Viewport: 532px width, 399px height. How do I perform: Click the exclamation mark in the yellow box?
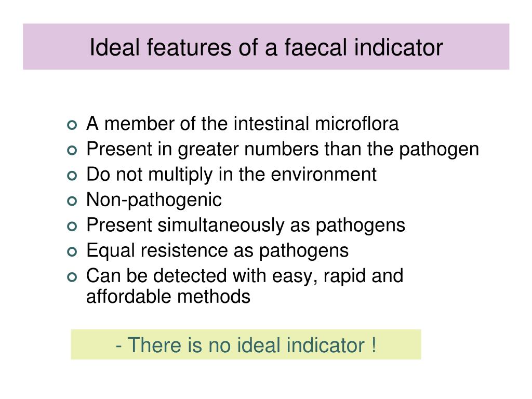(x=374, y=345)
